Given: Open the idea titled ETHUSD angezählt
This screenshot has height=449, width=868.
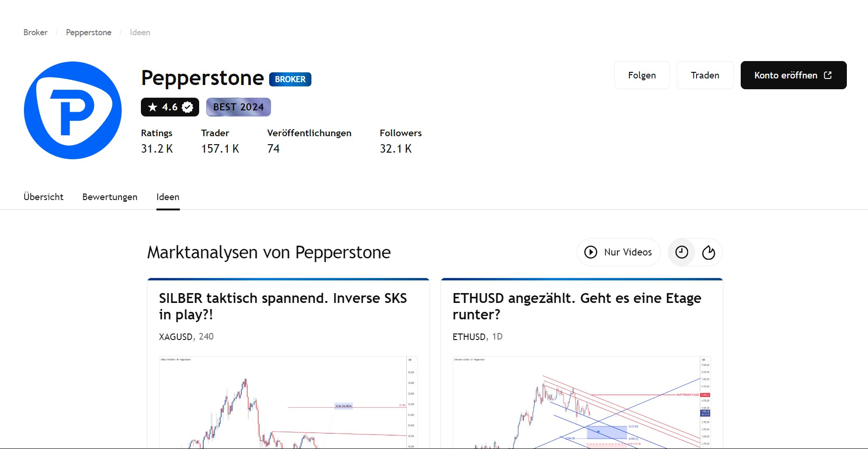Looking at the screenshot, I should point(576,306).
